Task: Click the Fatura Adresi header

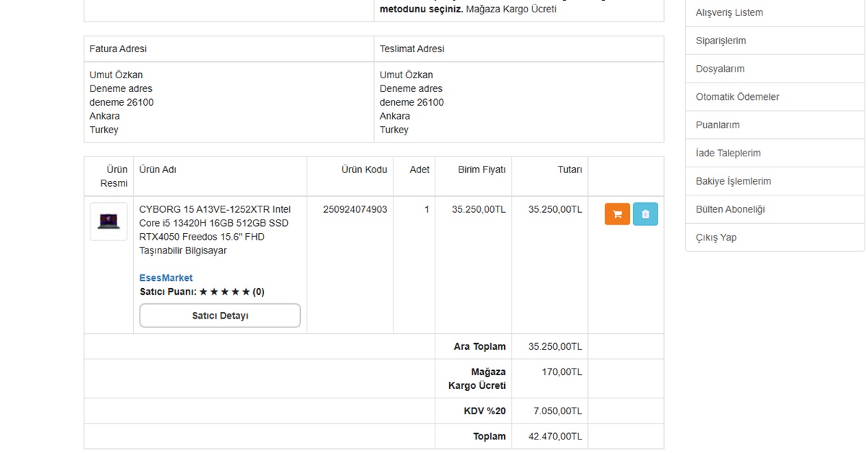Action: (x=118, y=49)
